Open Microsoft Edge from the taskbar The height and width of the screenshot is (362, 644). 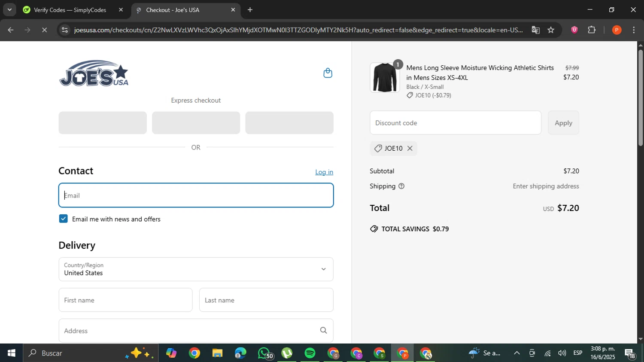pos(240,353)
